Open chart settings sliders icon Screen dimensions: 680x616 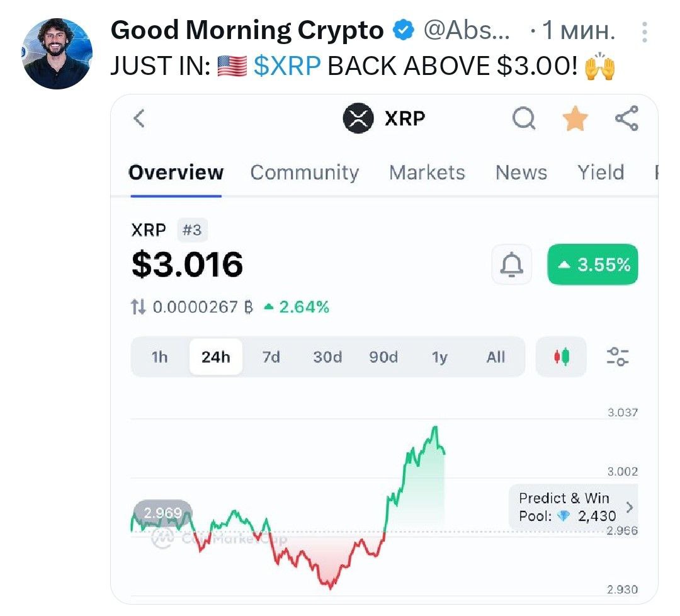point(618,356)
